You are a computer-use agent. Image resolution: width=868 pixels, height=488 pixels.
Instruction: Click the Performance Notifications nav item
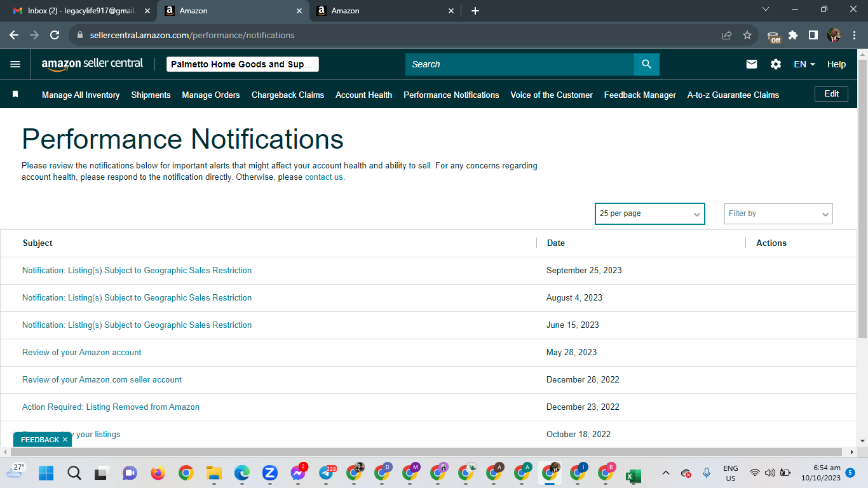(451, 95)
